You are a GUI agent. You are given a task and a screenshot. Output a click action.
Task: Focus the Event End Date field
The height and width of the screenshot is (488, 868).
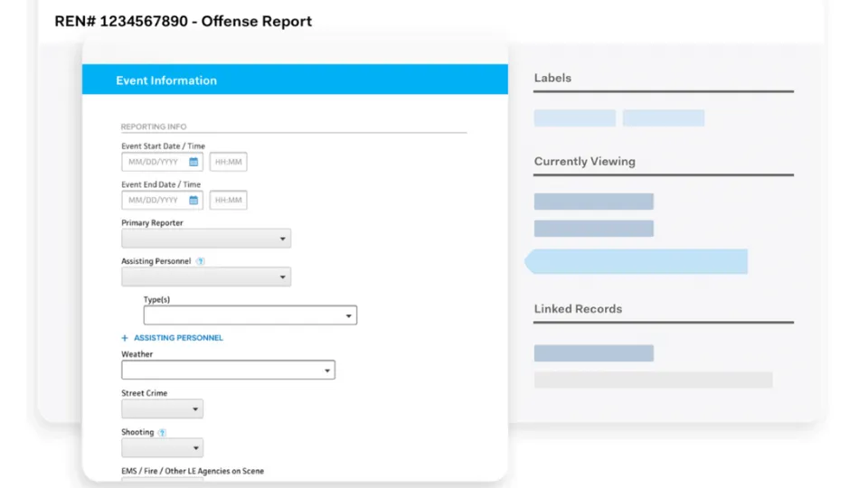pos(162,200)
